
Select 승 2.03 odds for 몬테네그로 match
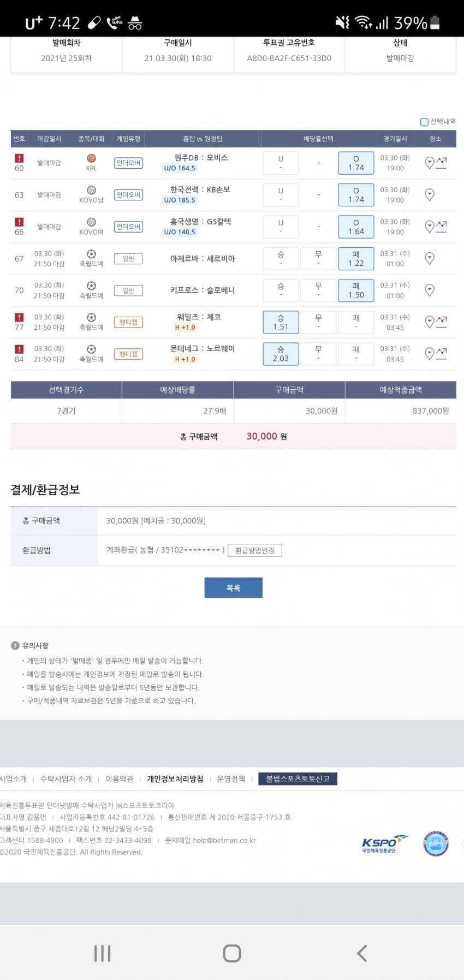(x=281, y=354)
